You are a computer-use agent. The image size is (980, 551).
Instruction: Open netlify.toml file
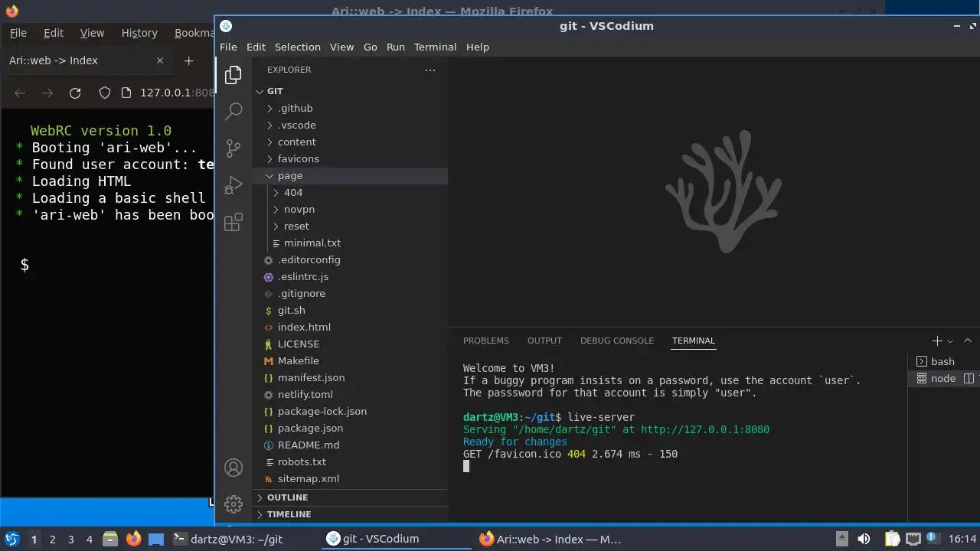(x=350, y=395)
